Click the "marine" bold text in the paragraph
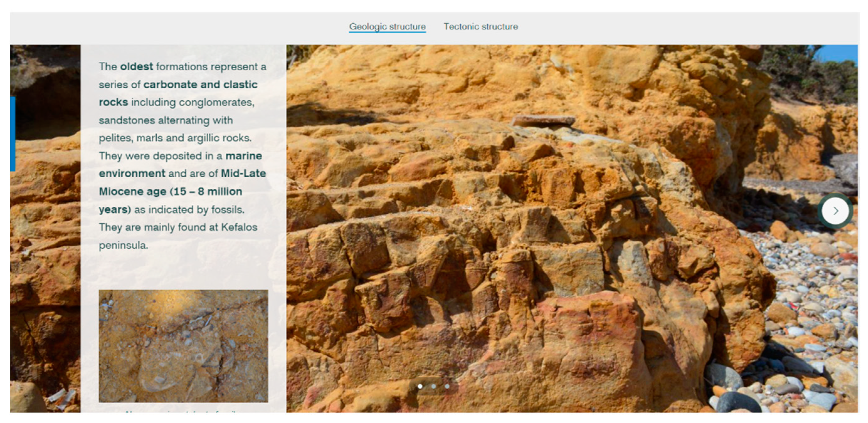The width and height of the screenshot is (868, 423). (x=243, y=156)
